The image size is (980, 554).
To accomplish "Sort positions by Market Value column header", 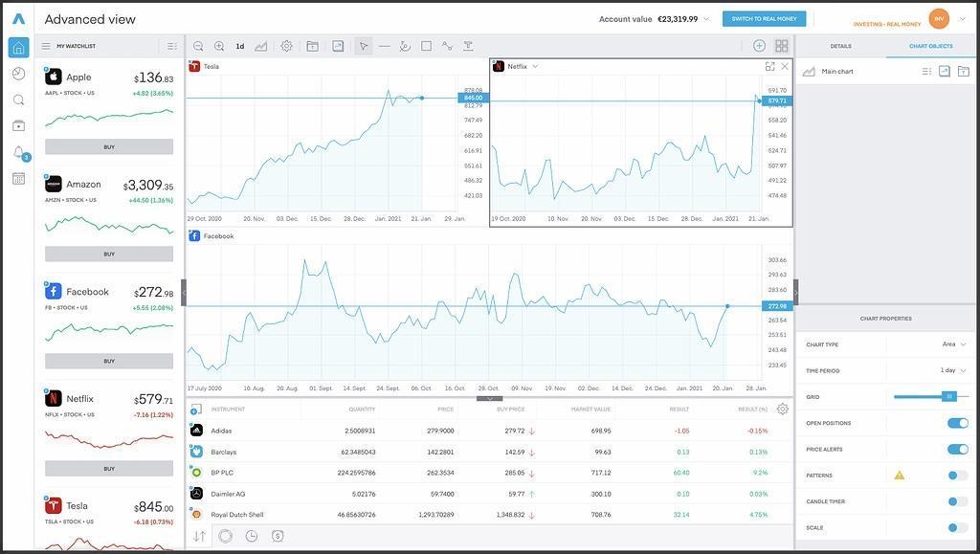I will coord(590,410).
